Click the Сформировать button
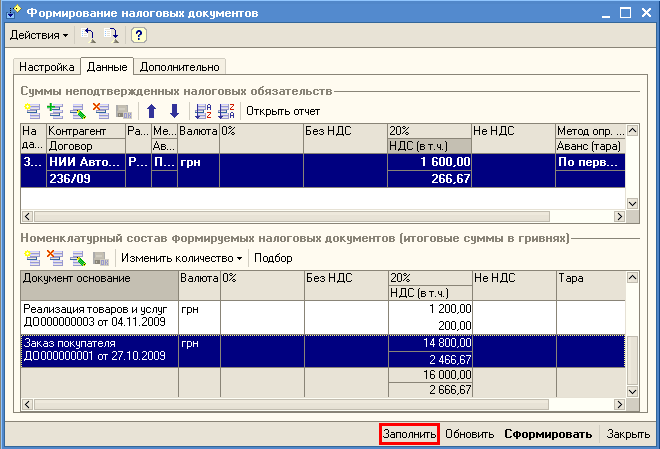 pos(550,435)
